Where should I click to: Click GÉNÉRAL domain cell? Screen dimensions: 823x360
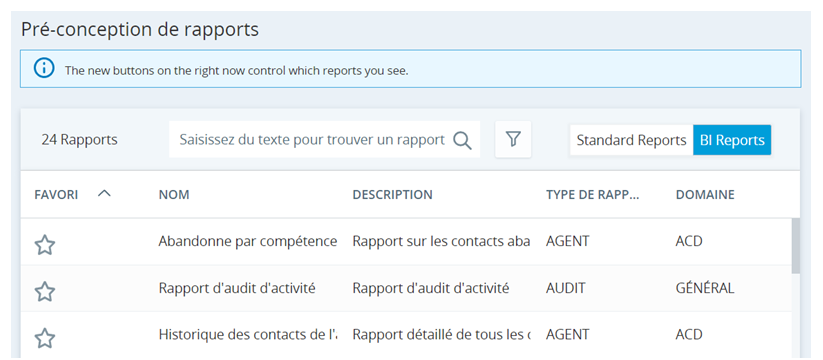[705, 288]
